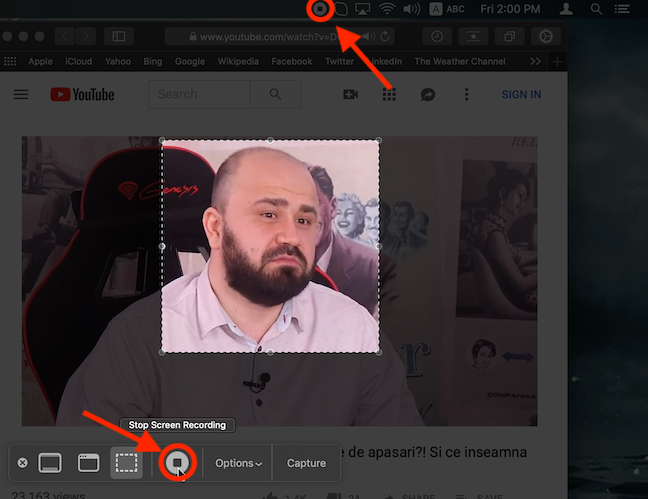The height and width of the screenshot is (499, 648).
Task: Open Facebook bookmark
Action: (292, 62)
